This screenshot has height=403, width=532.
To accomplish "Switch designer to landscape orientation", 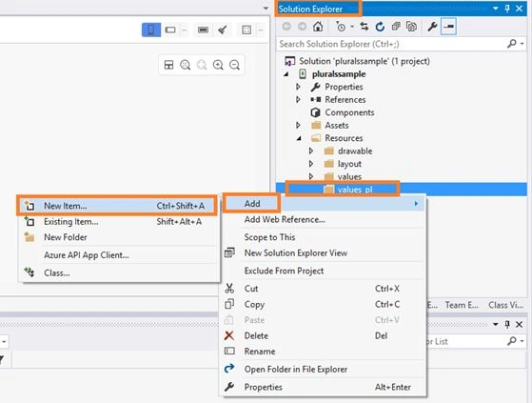I will pos(170,30).
